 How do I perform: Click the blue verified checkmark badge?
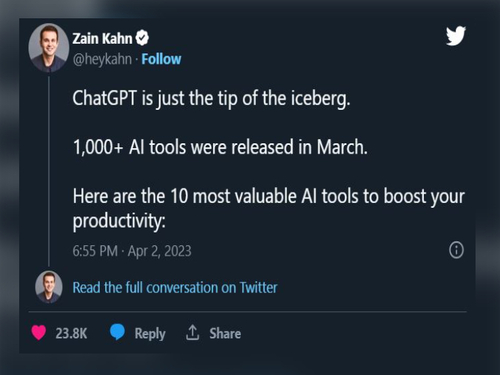pyautogui.click(x=142, y=38)
